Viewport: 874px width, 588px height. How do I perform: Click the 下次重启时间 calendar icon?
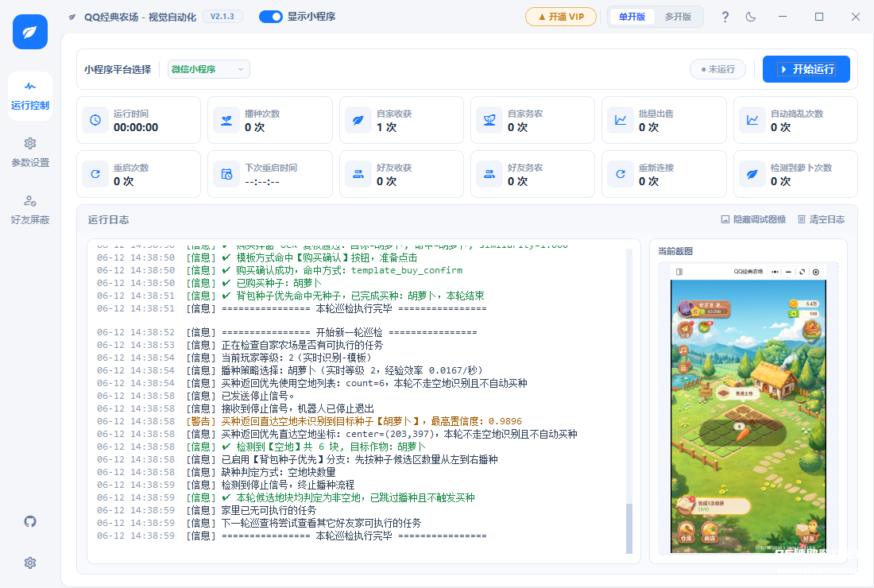point(226,174)
